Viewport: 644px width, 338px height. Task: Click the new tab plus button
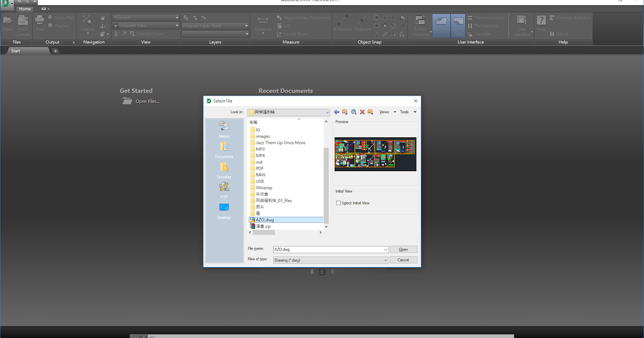[55, 50]
